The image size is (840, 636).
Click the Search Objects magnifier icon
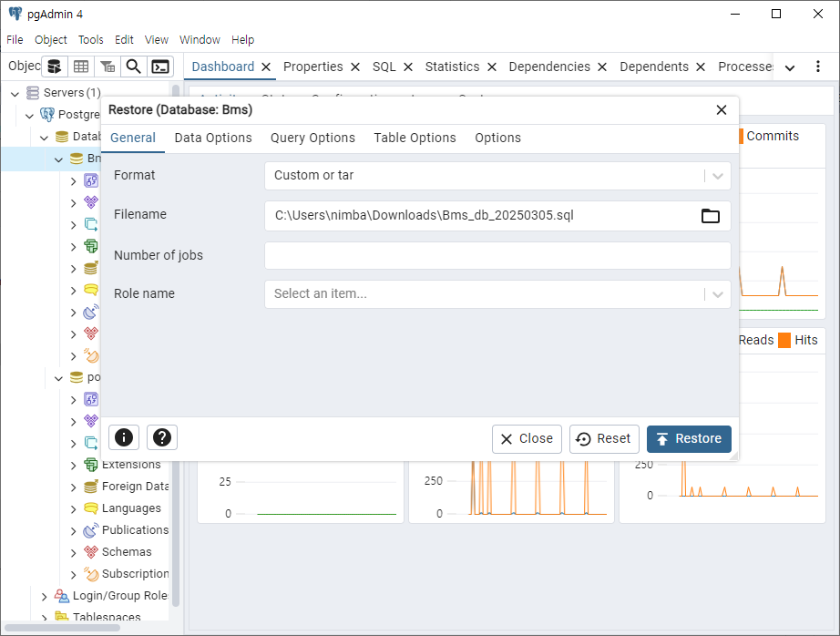tap(133, 67)
